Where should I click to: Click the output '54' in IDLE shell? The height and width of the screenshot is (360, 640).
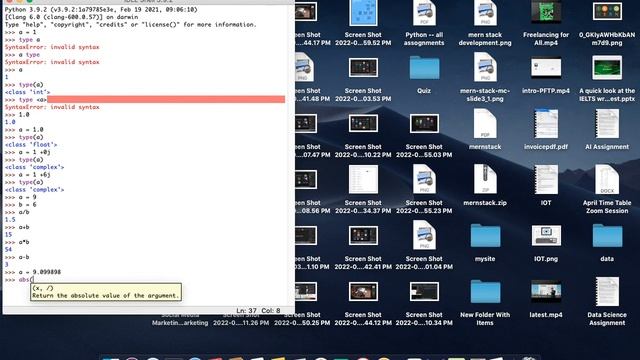tap(8, 249)
